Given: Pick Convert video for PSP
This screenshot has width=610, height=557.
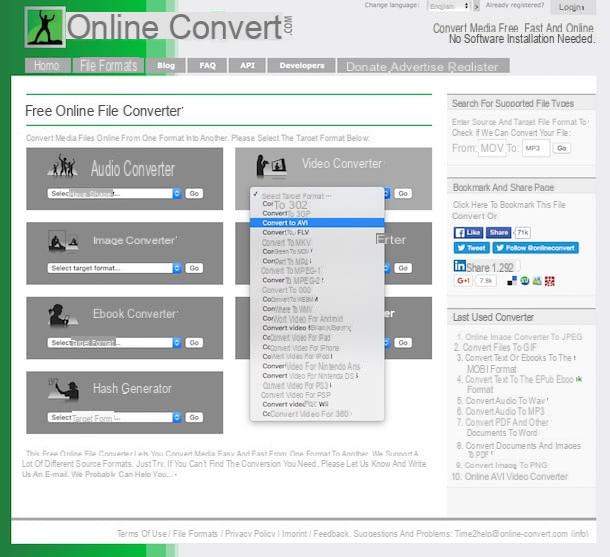Looking at the screenshot, I should tap(317, 395).
